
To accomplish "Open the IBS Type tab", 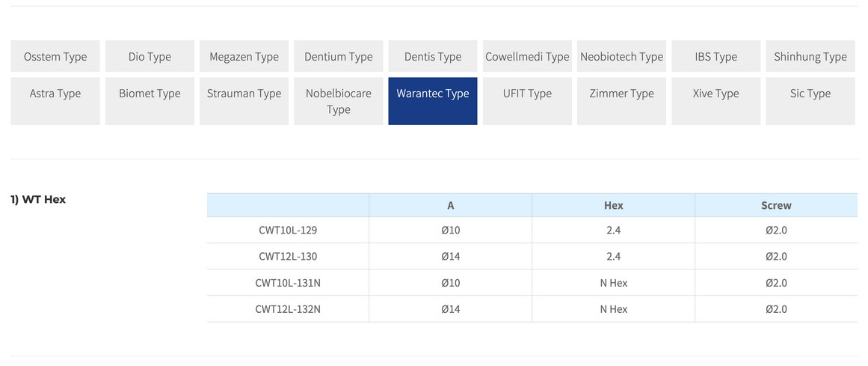I will pyautogui.click(x=715, y=56).
